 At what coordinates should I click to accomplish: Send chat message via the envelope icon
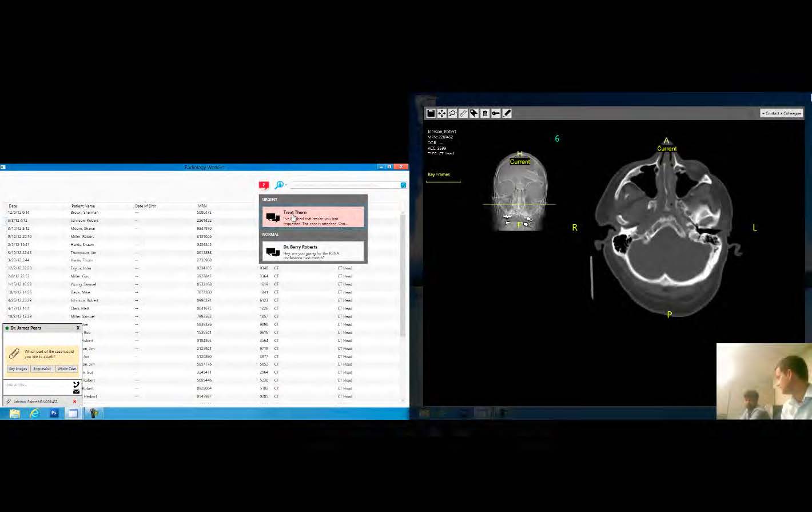[x=76, y=391]
